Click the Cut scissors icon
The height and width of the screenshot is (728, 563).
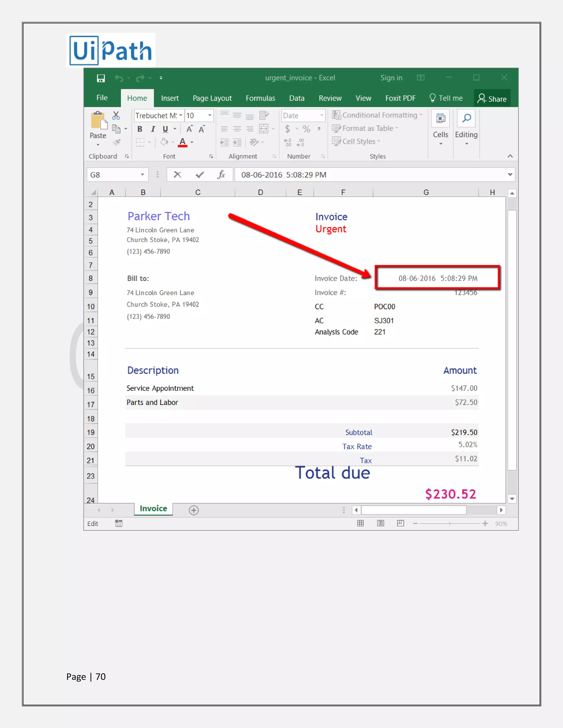click(x=116, y=116)
